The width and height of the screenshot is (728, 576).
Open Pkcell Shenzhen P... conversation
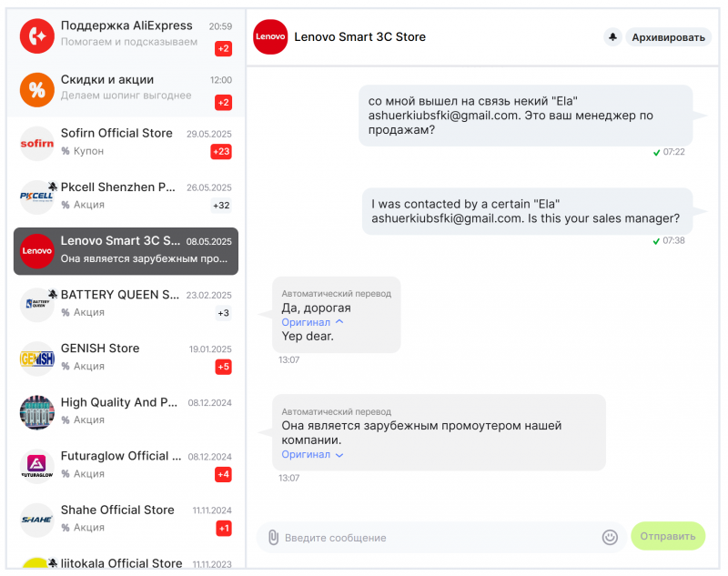(x=126, y=197)
